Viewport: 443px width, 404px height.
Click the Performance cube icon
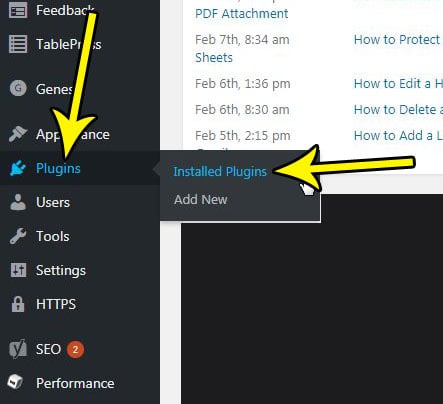[15, 383]
